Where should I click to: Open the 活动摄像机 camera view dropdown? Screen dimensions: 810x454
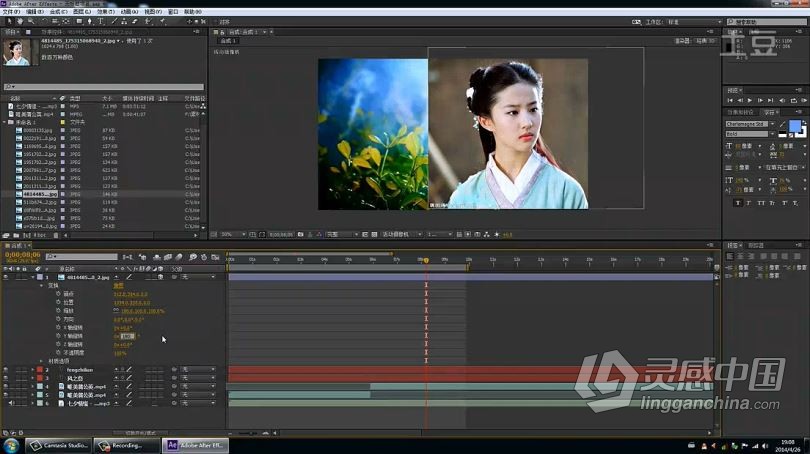click(402, 234)
